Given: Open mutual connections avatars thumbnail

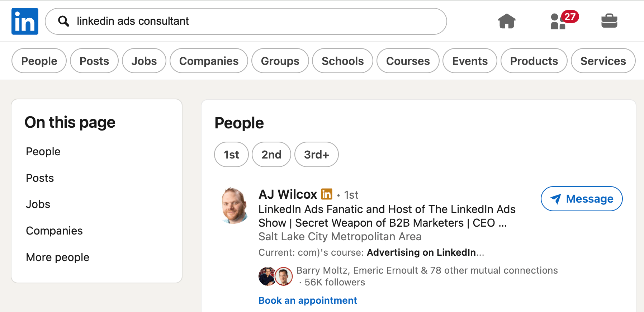Looking at the screenshot, I should [275, 276].
